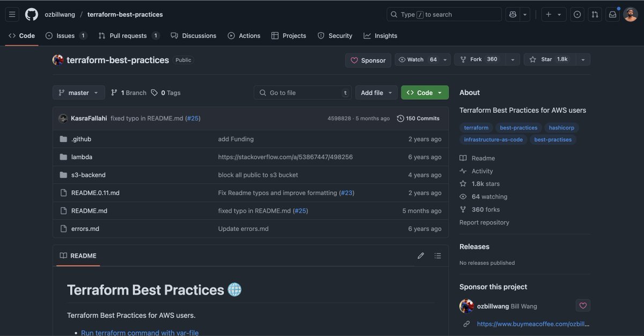Open the README.0.11.md file
The height and width of the screenshot is (336, 644).
coord(96,193)
